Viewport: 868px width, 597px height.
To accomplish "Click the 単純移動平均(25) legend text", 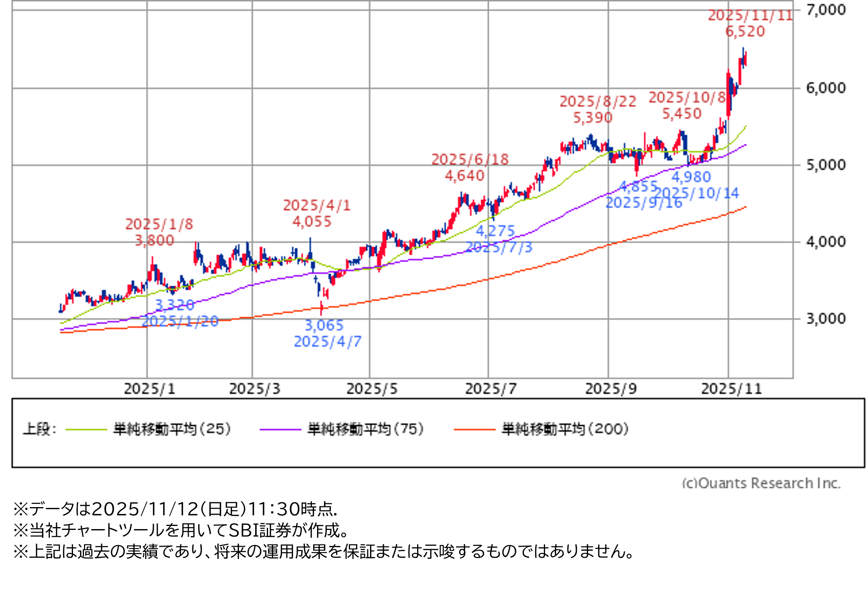I will coord(172,429).
